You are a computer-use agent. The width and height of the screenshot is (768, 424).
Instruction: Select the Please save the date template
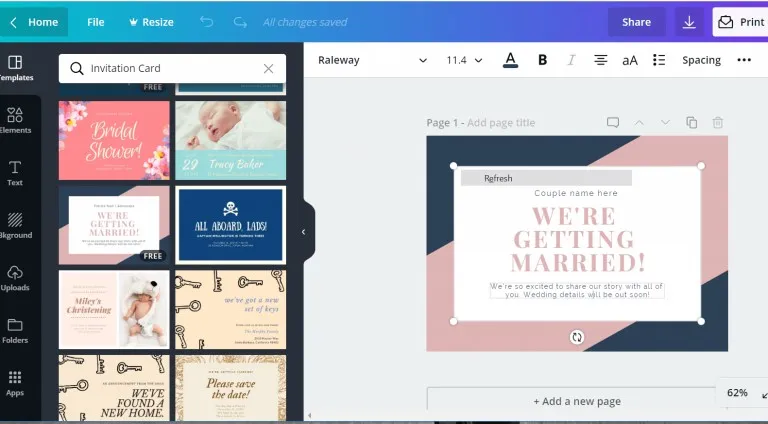click(231, 388)
